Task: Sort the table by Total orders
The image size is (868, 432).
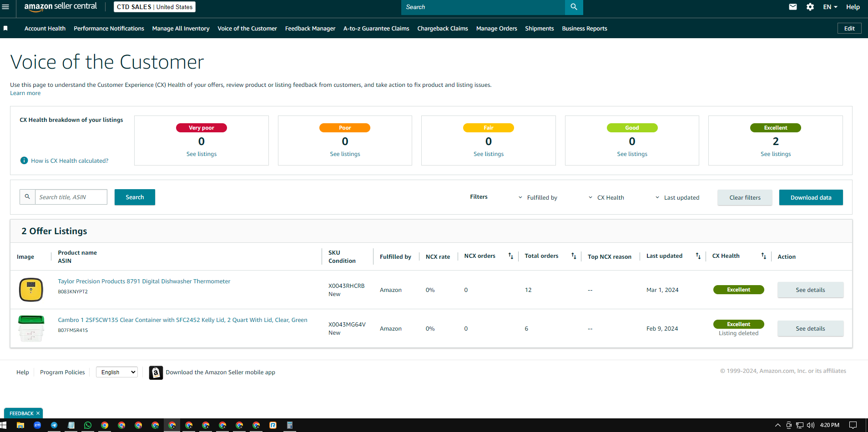Action: point(574,256)
